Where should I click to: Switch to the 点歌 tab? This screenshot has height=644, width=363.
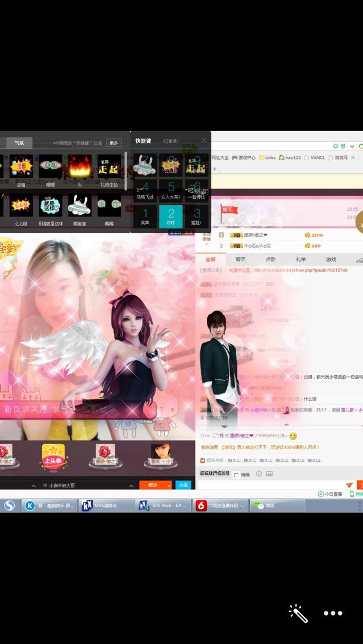coord(270,260)
